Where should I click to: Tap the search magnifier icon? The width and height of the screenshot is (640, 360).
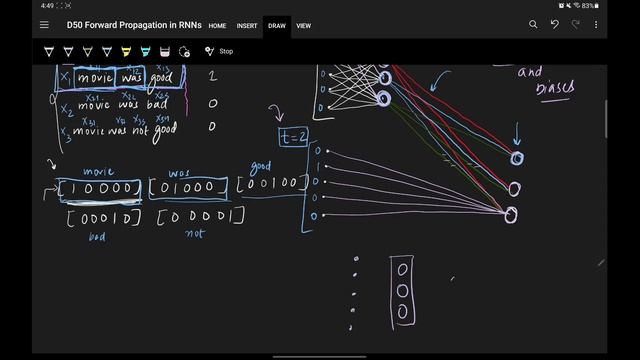(533, 24)
